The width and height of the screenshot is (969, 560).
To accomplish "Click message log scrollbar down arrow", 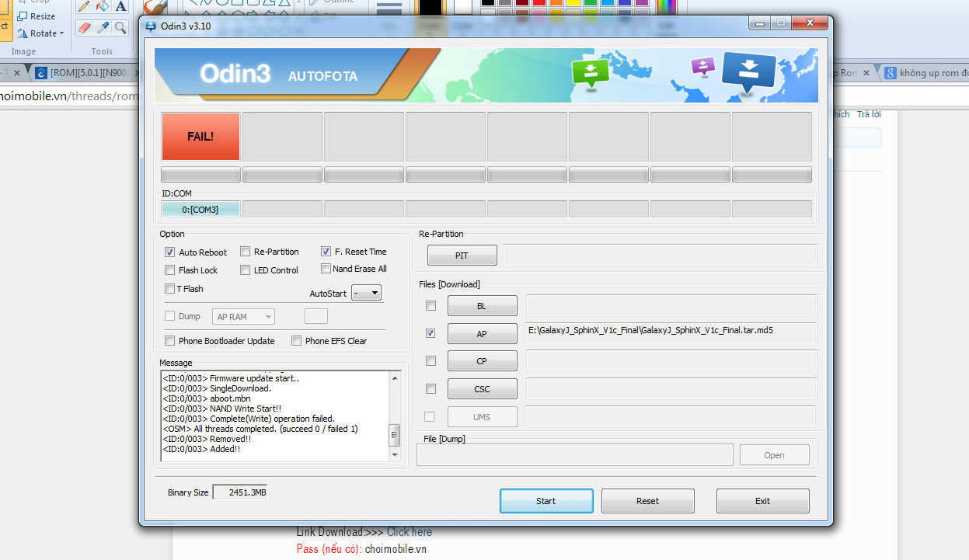I will tap(395, 455).
